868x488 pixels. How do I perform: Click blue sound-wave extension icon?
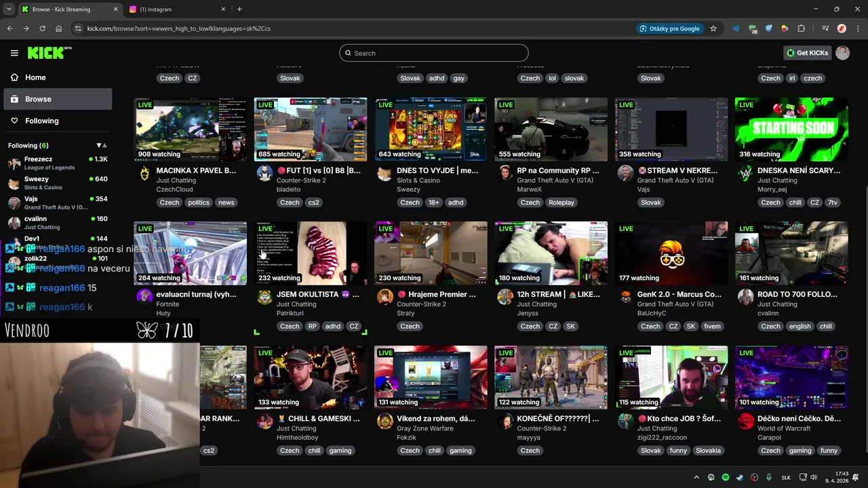click(736, 28)
